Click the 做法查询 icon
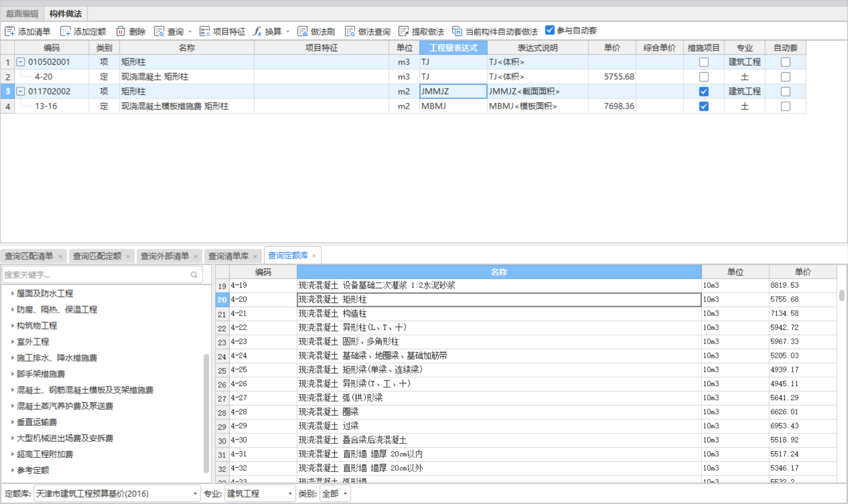The height and width of the screenshot is (504, 848). pyautogui.click(x=350, y=32)
